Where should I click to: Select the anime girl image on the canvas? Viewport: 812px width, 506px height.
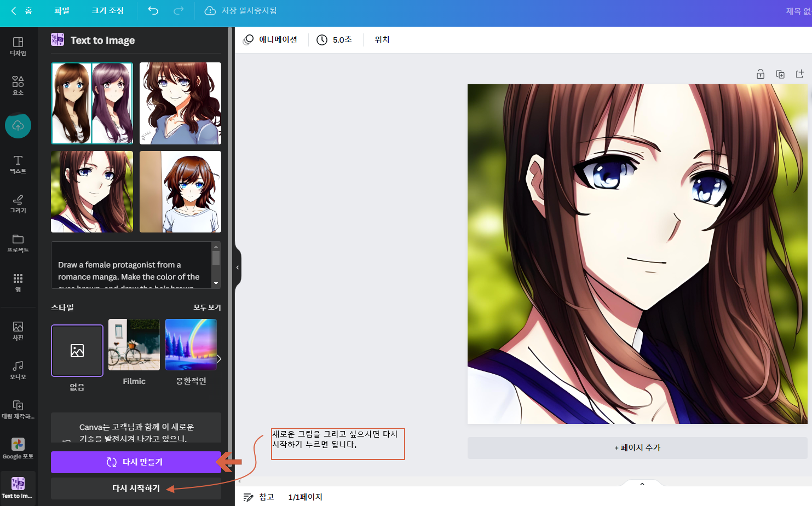click(x=637, y=254)
